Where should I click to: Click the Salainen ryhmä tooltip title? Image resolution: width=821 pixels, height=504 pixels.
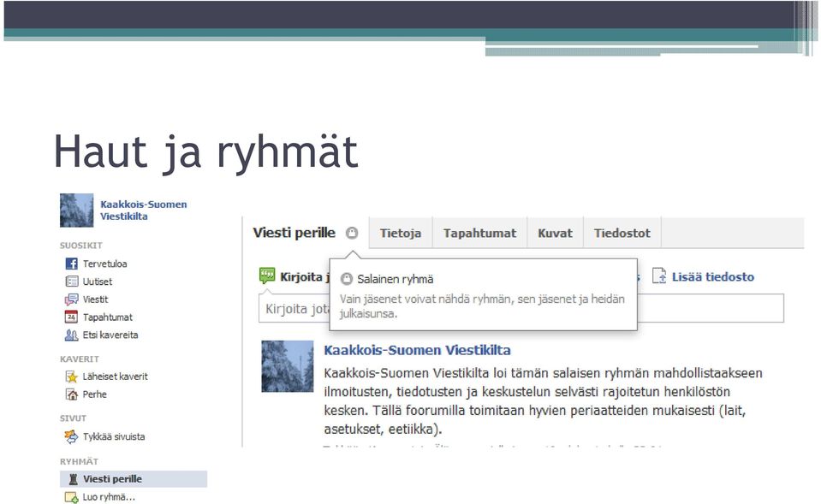point(396,279)
